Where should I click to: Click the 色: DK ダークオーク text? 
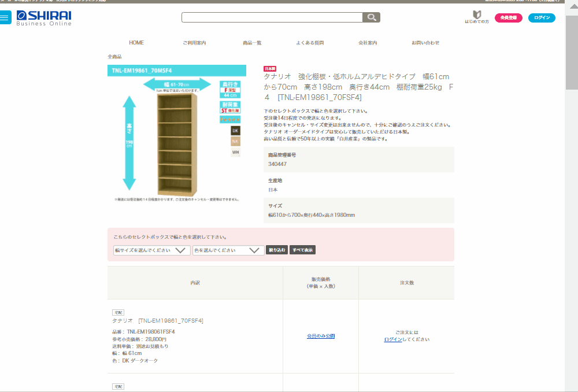(x=135, y=361)
